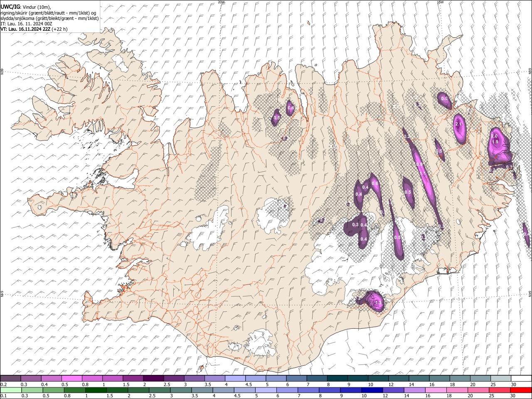Click lower legend swatch between 0.8 and 1
532x399 pixels.
pos(75,390)
